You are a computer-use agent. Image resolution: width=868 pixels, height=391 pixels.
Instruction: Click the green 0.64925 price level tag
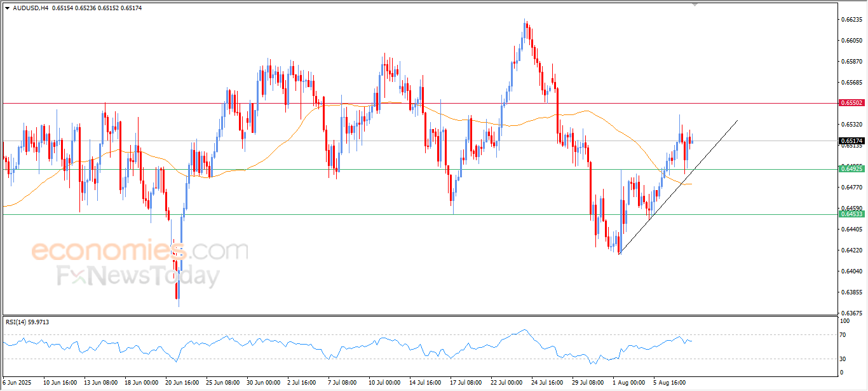click(850, 168)
